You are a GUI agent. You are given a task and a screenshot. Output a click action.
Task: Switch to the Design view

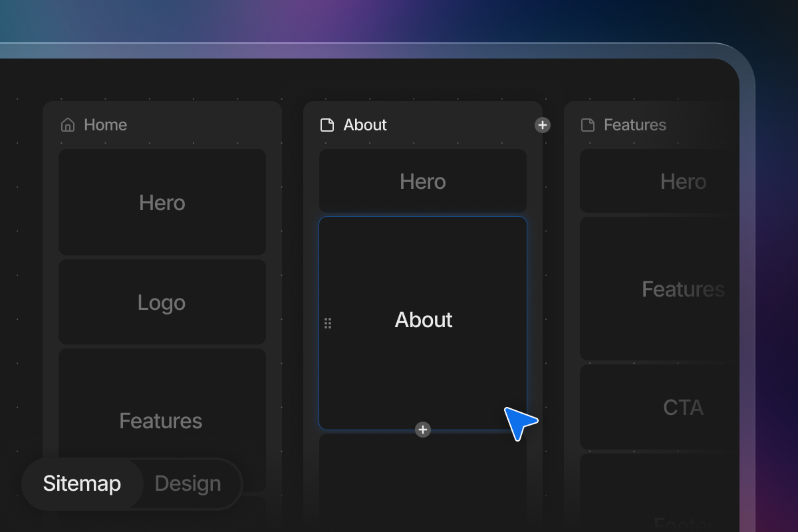188,483
